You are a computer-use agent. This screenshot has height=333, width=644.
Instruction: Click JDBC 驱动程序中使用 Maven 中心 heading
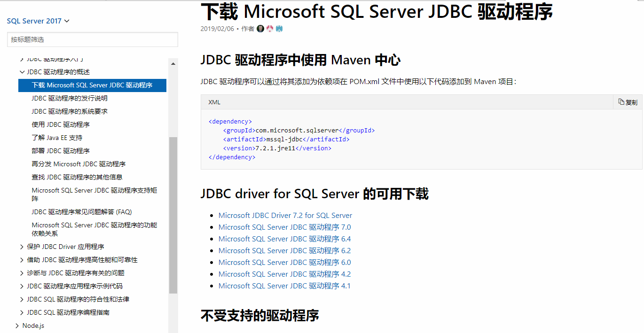click(300, 60)
